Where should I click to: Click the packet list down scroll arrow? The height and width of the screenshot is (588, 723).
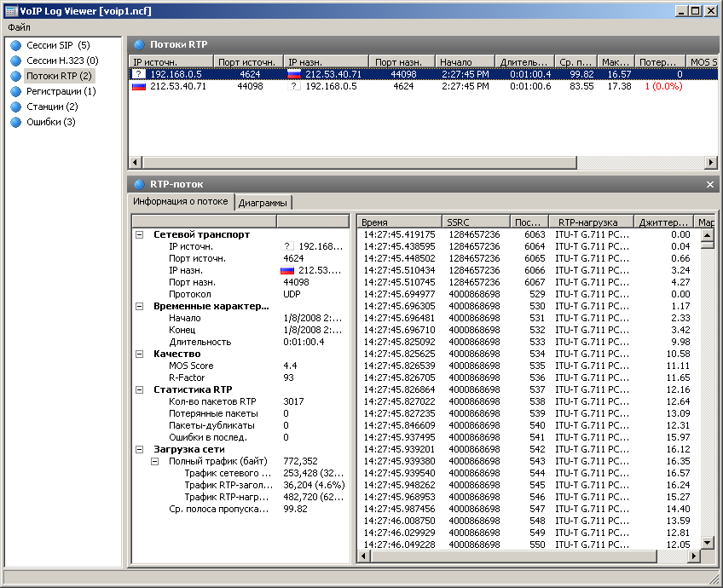pos(708,542)
